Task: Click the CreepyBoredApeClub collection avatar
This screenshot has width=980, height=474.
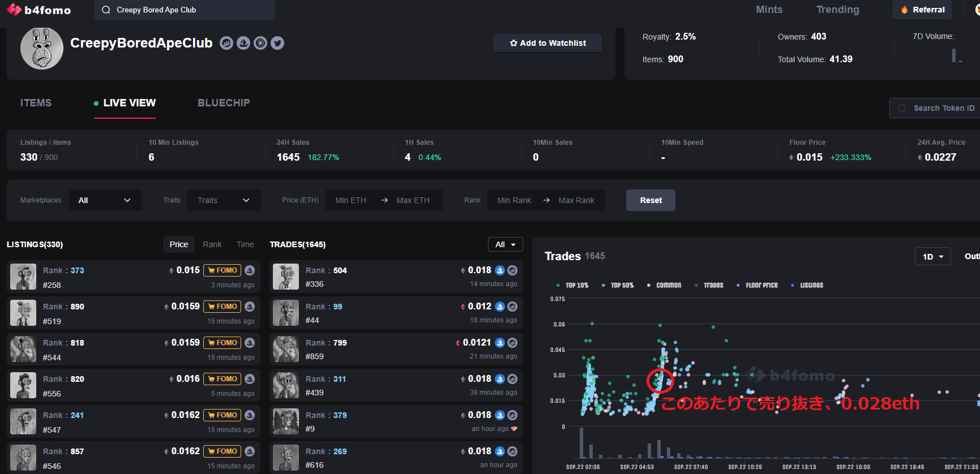Action: coord(42,49)
